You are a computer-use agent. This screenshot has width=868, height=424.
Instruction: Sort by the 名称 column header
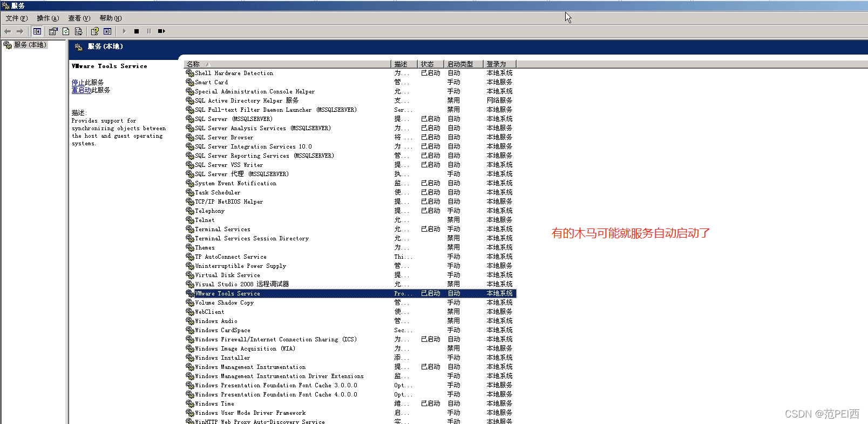click(288, 64)
